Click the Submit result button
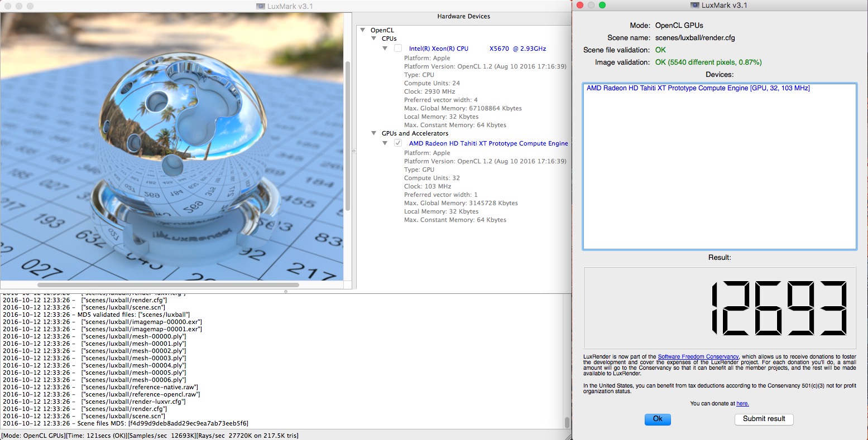The image size is (868, 440). pos(764,419)
